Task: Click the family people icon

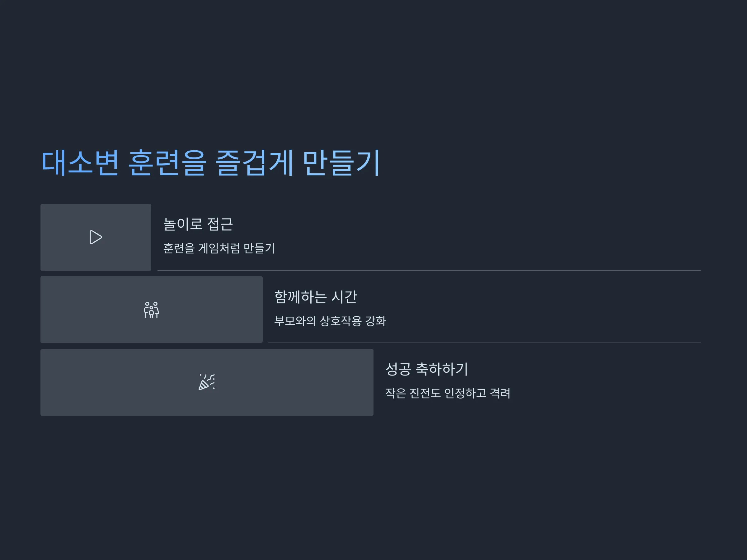Action: pos(151,310)
